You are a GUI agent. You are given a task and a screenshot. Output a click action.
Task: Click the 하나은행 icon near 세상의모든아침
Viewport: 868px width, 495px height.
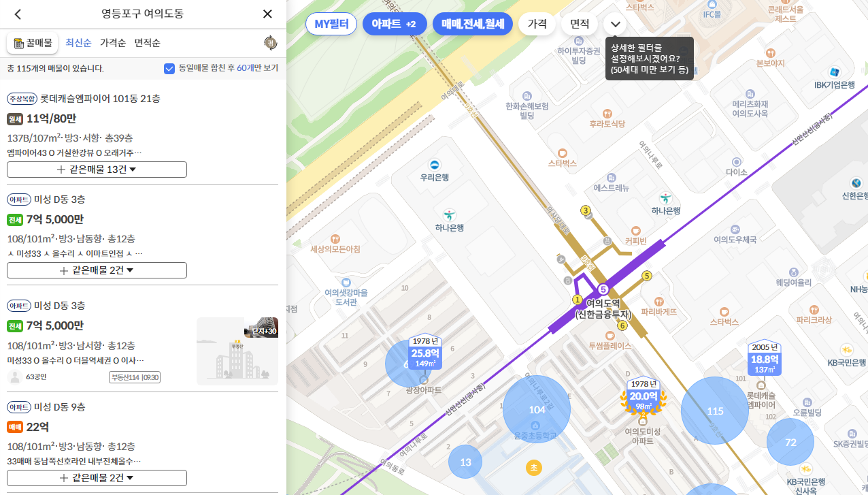point(450,214)
